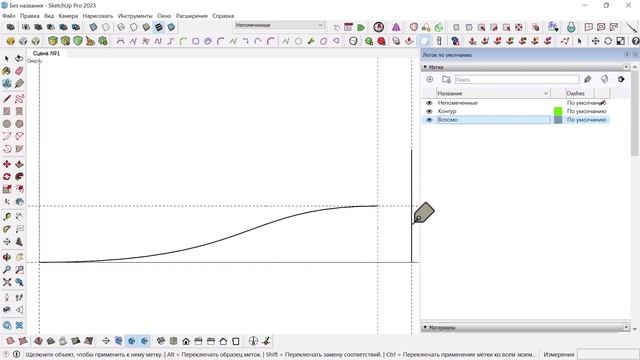Viewport: 640px width, 360px height.
Task: Open dashes dropdown for Неопомеченные tag
Action: (587, 103)
